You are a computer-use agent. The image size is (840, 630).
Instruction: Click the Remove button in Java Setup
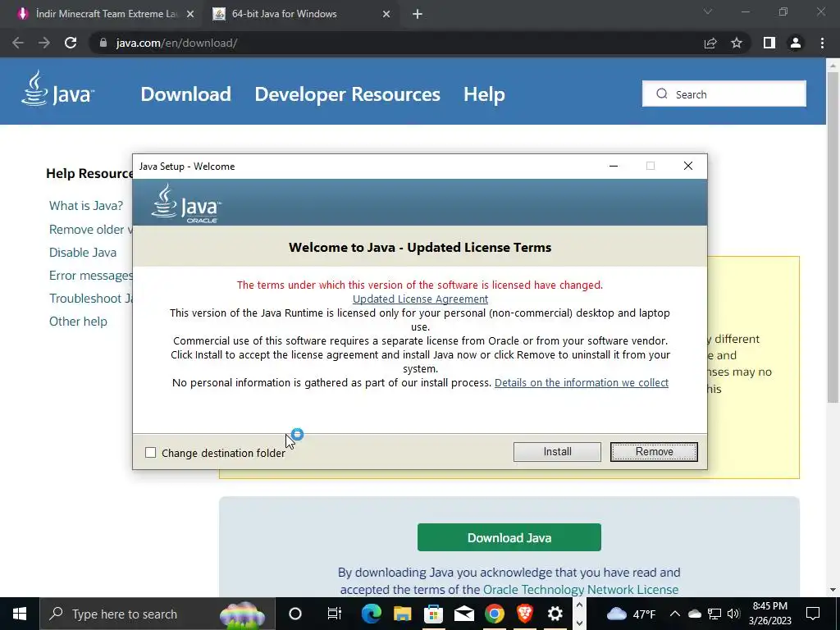click(x=654, y=452)
